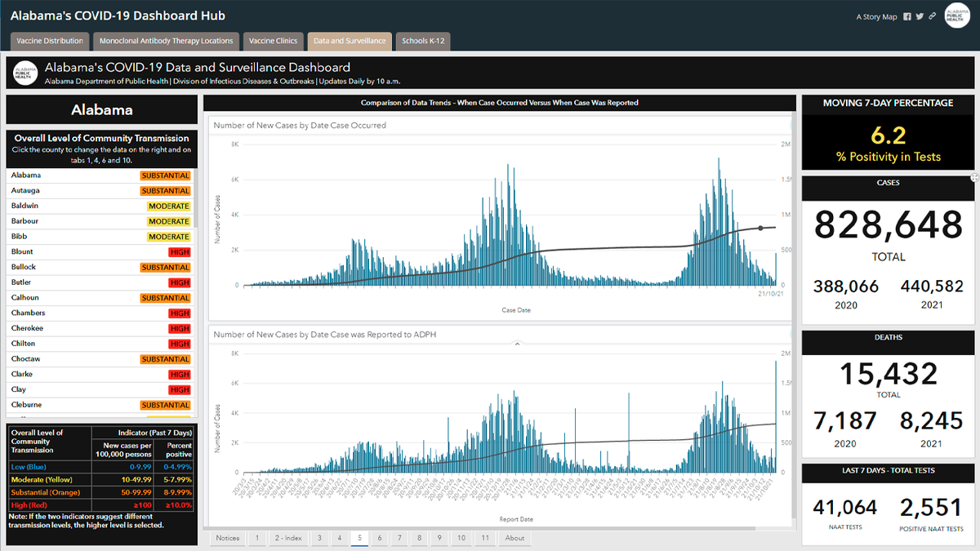The height and width of the screenshot is (551, 980).
Task: Click the 15,432 total deaths figure
Action: (889, 373)
